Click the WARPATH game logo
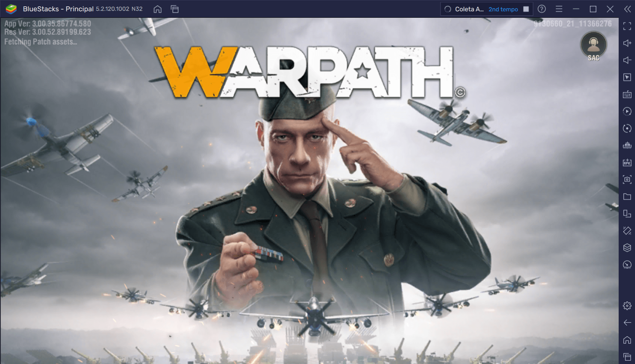 pyautogui.click(x=310, y=72)
